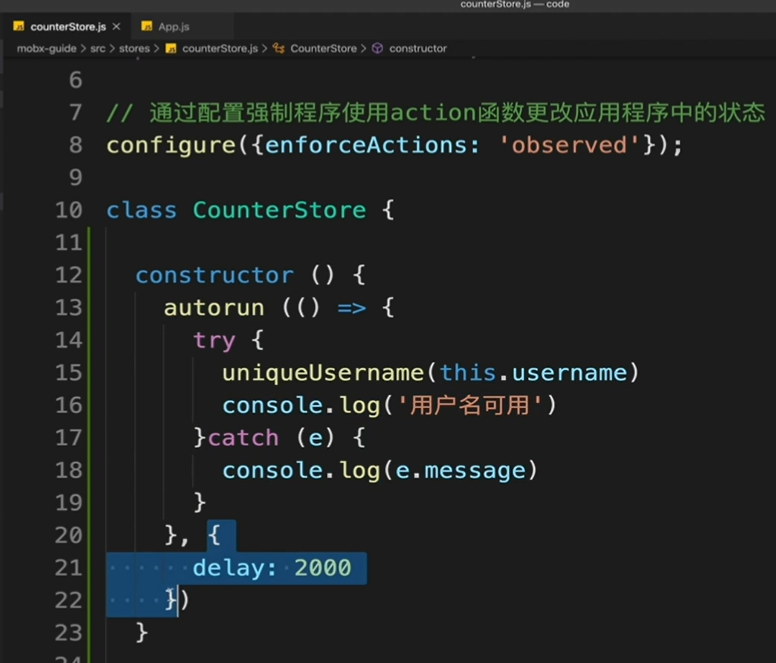The height and width of the screenshot is (663, 776).
Task: Click console.log on line 16
Action: [301, 406]
